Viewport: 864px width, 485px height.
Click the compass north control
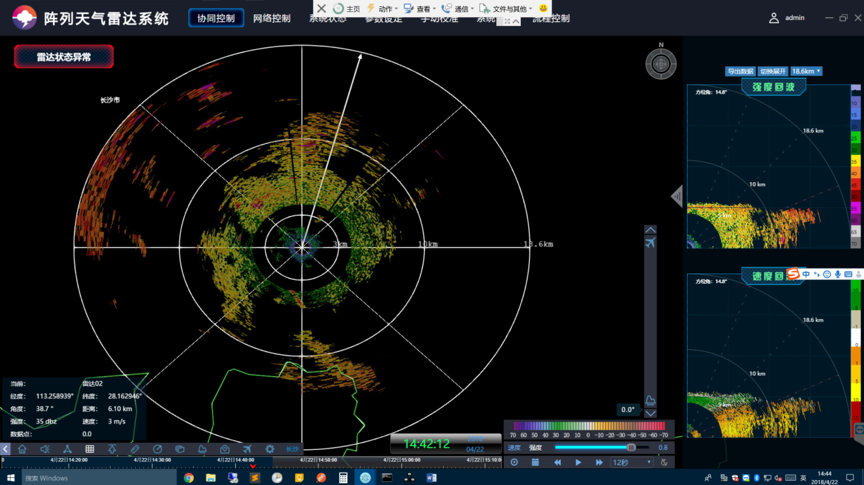[x=661, y=63]
